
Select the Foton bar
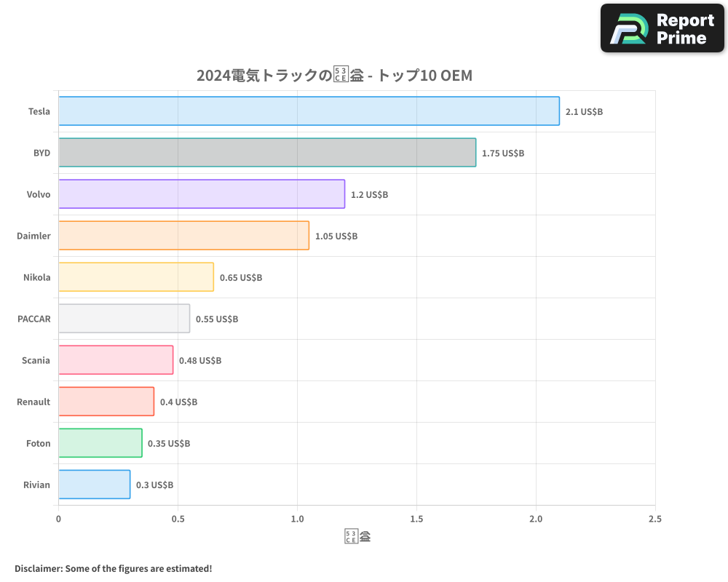100,443
